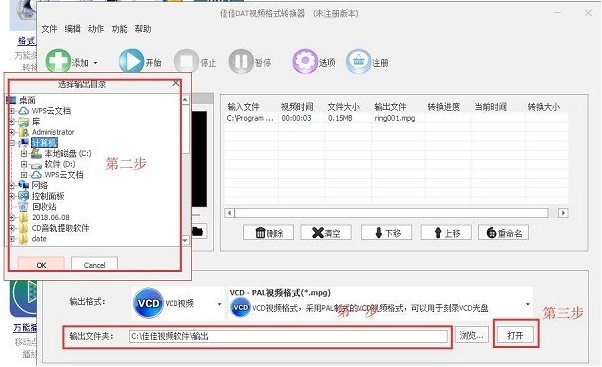Viewport: 602px width, 367px height.
Task: Close the 选择输出目录 dialog
Action: coord(176,83)
